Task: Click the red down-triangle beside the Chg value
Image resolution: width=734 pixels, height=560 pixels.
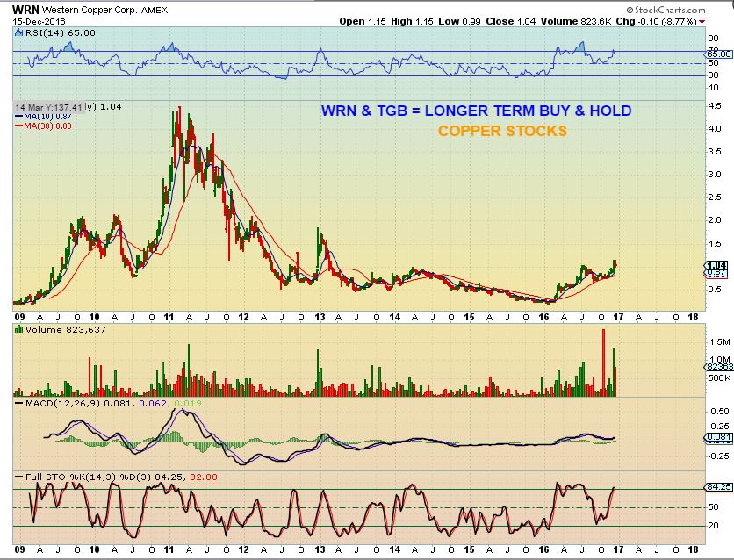Action: pos(702,22)
